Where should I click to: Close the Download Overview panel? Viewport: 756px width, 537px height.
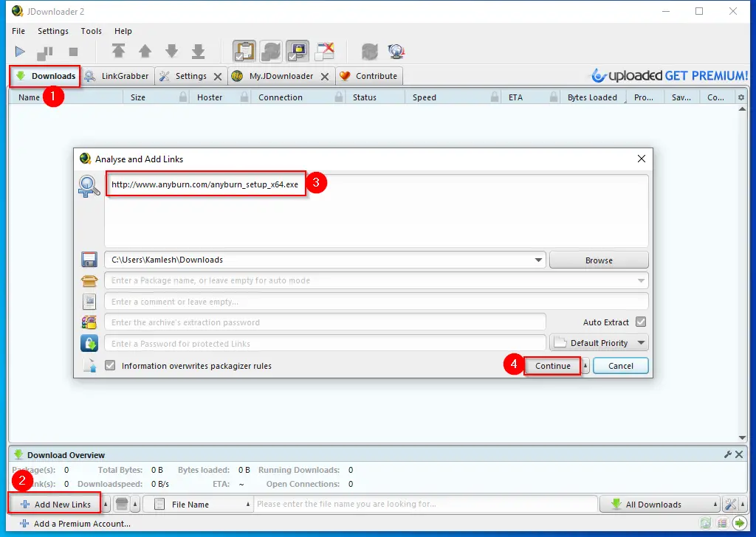(x=739, y=454)
